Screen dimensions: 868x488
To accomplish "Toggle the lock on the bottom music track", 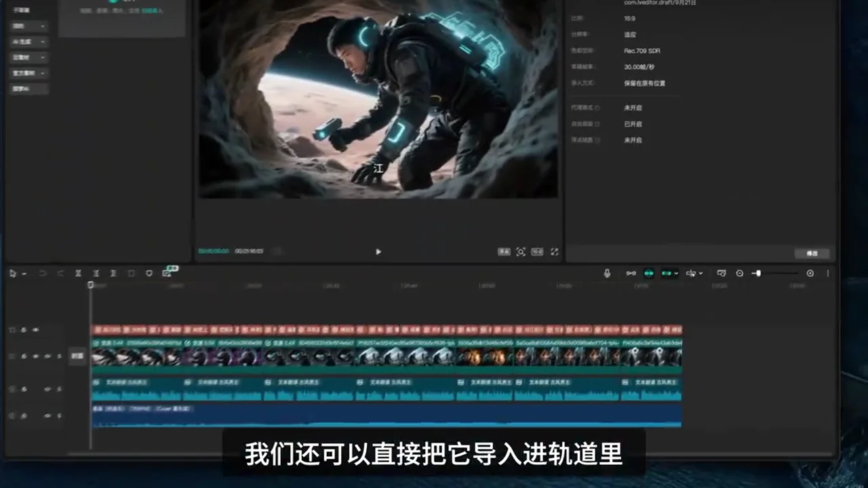I will [x=24, y=415].
